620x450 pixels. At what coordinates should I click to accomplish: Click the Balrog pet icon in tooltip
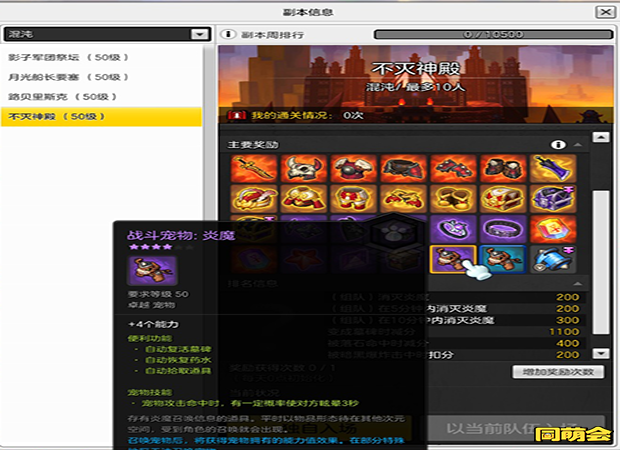coord(152,270)
